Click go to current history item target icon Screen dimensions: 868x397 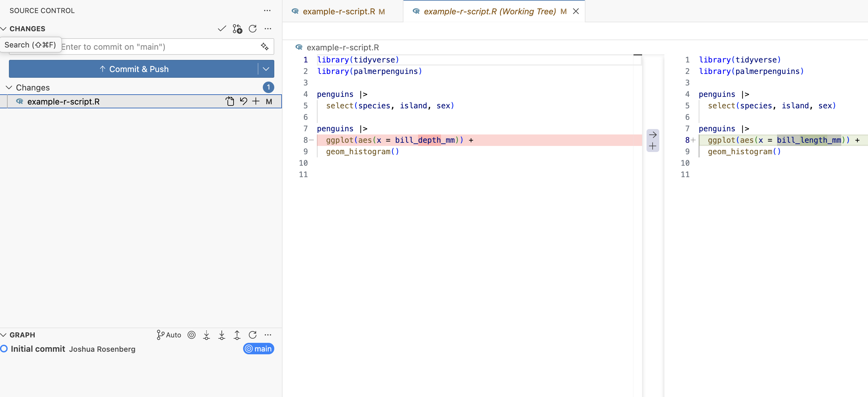[192, 335]
